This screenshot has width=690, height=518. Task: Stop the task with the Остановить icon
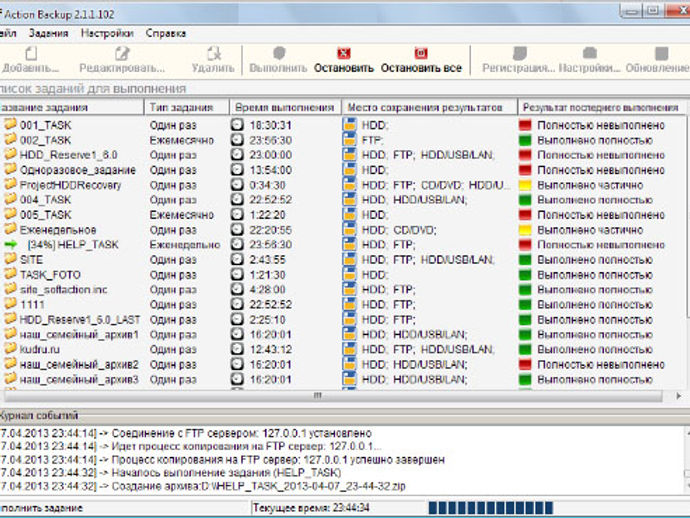click(344, 54)
